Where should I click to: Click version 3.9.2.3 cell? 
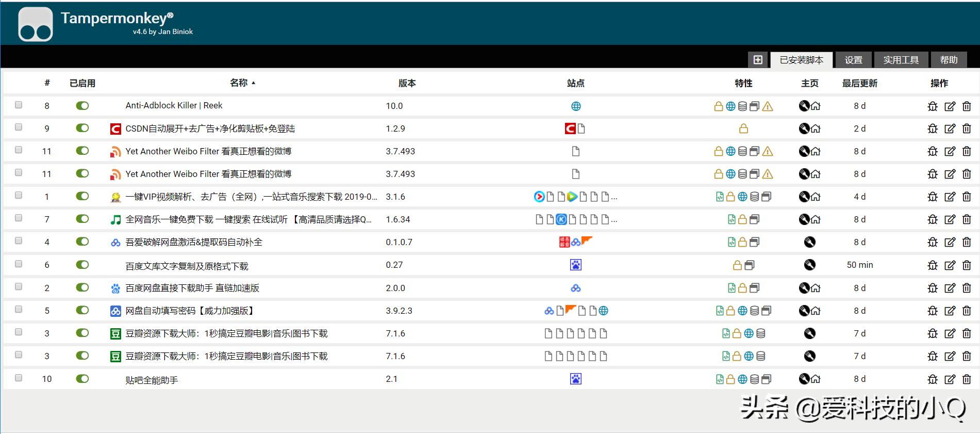[x=399, y=311]
